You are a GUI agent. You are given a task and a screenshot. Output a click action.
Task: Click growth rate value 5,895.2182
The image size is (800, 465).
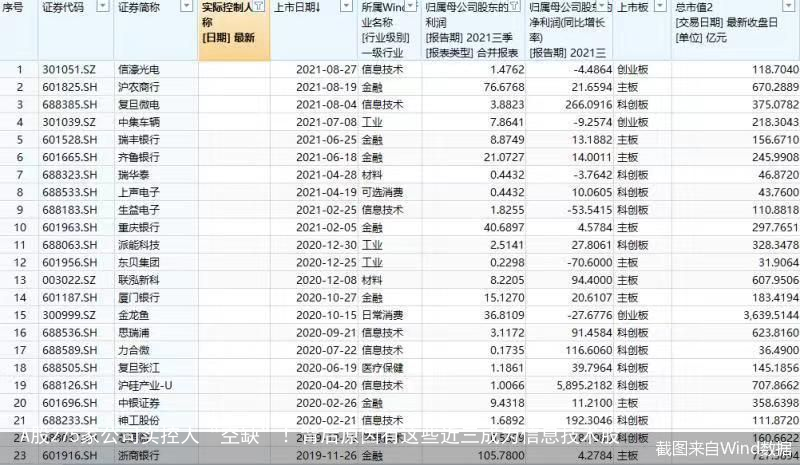point(584,385)
